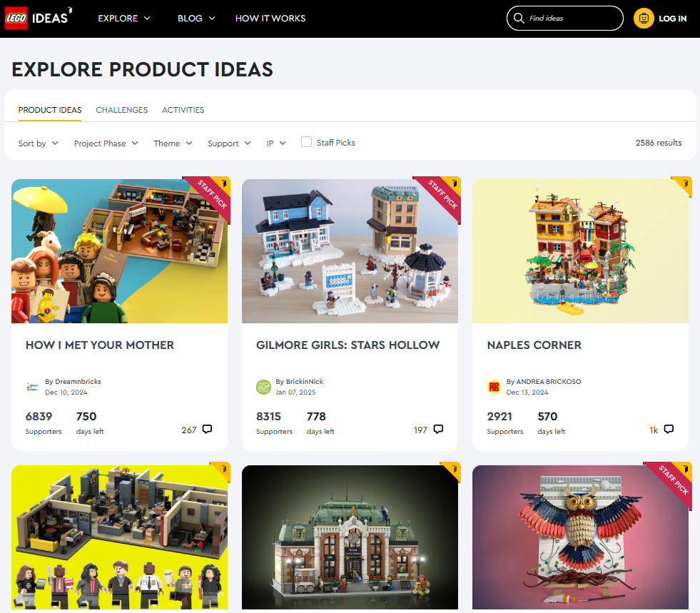The height and width of the screenshot is (613, 700).
Task: Switch to the Activities tab
Action: [x=183, y=110]
